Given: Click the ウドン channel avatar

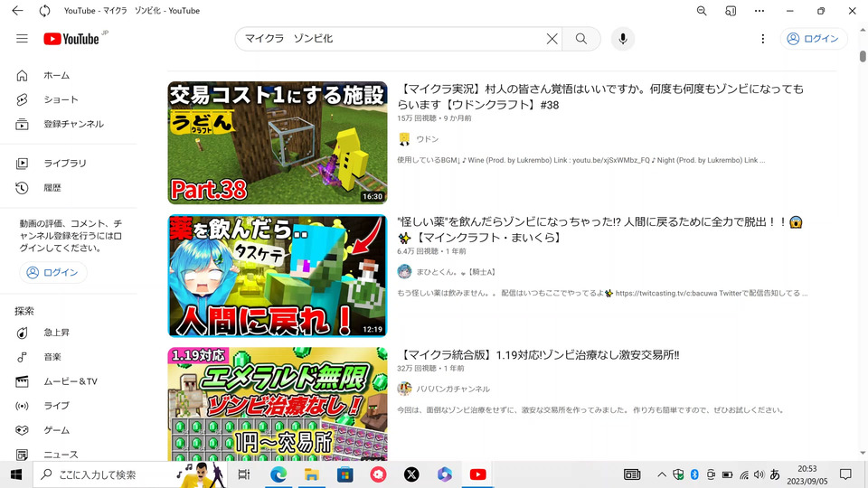Looking at the screenshot, I should 405,139.
